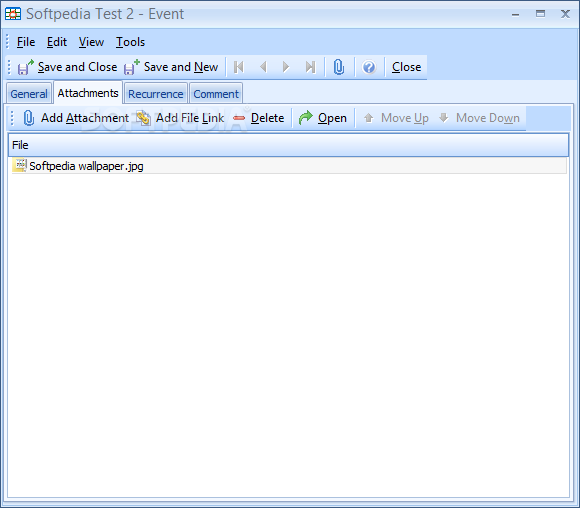Minimize the Event window
The image size is (580, 508).
516,14
